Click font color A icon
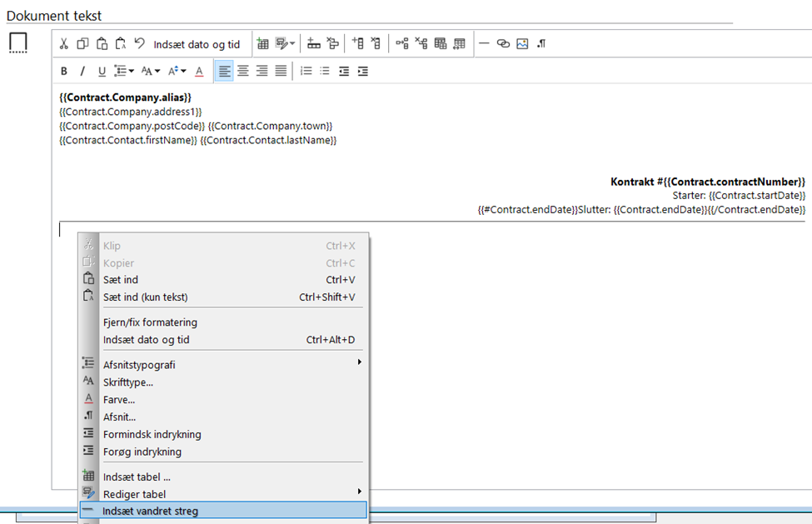The width and height of the screenshot is (812, 524). point(199,72)
